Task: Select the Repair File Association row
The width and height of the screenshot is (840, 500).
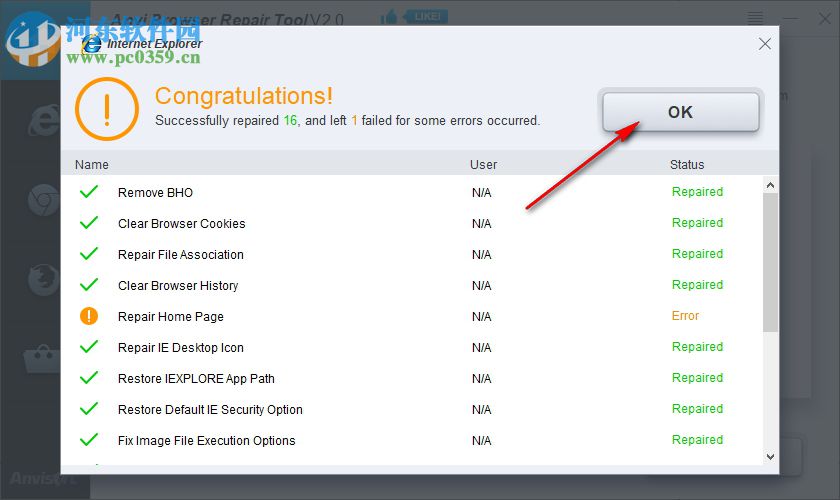Action: (412, 255)
